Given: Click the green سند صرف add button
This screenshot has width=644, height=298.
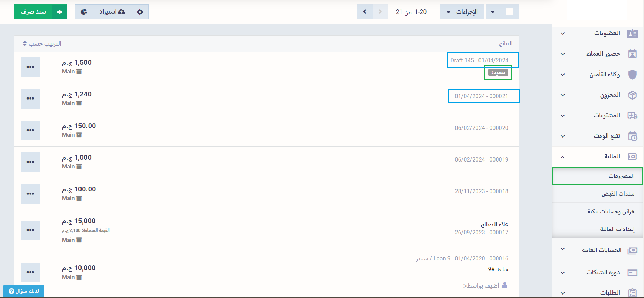Looking at the screenshot, I should tap(40, 12).
